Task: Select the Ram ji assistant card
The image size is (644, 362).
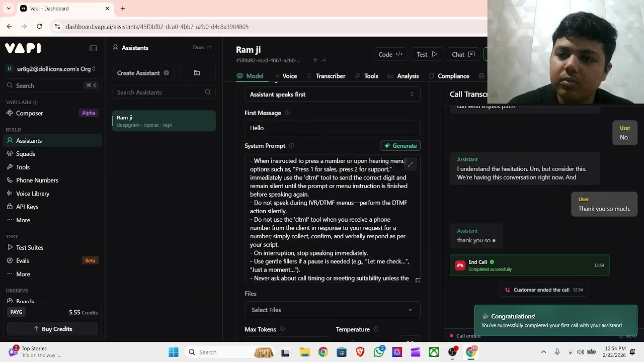Action: (164, 121)
